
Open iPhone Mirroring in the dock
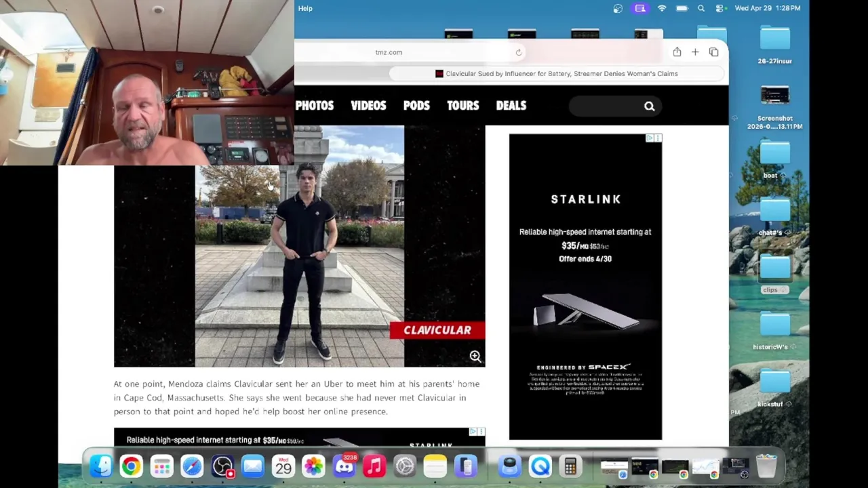[x=466, y=466]
